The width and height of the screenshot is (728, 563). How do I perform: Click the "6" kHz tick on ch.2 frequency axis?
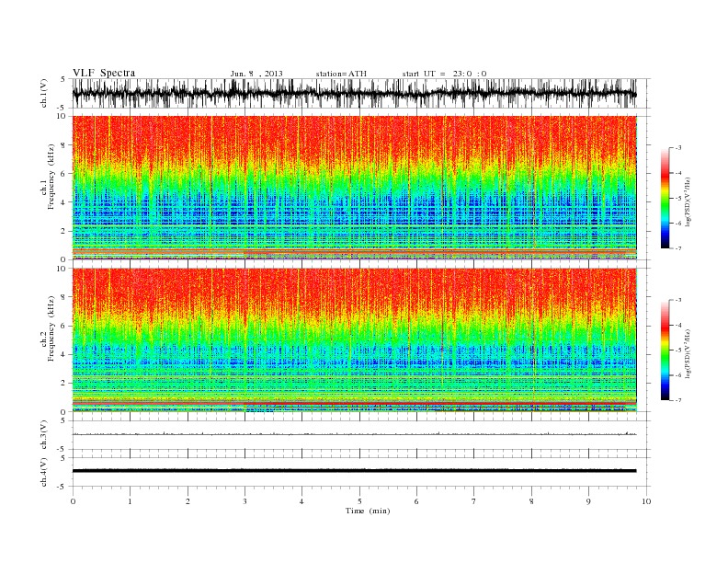click(64, 326)
